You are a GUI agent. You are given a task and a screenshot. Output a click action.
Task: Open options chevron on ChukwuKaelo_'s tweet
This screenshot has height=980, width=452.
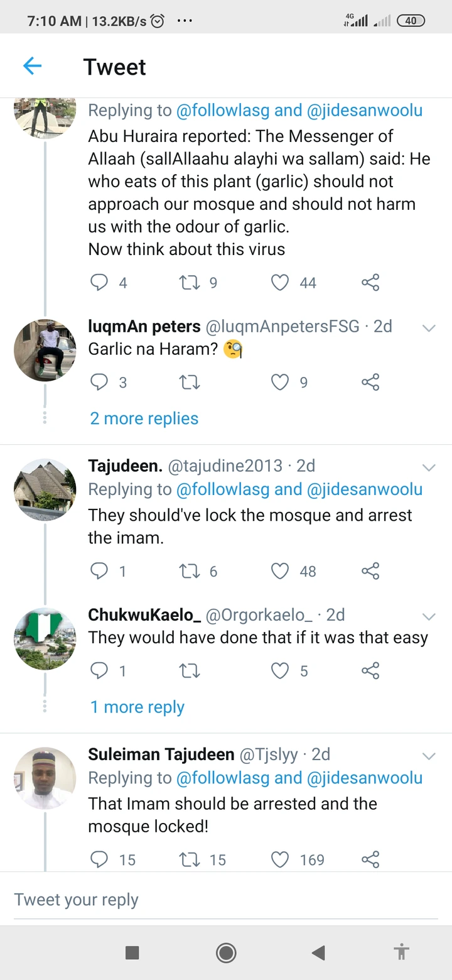[429, 616]
